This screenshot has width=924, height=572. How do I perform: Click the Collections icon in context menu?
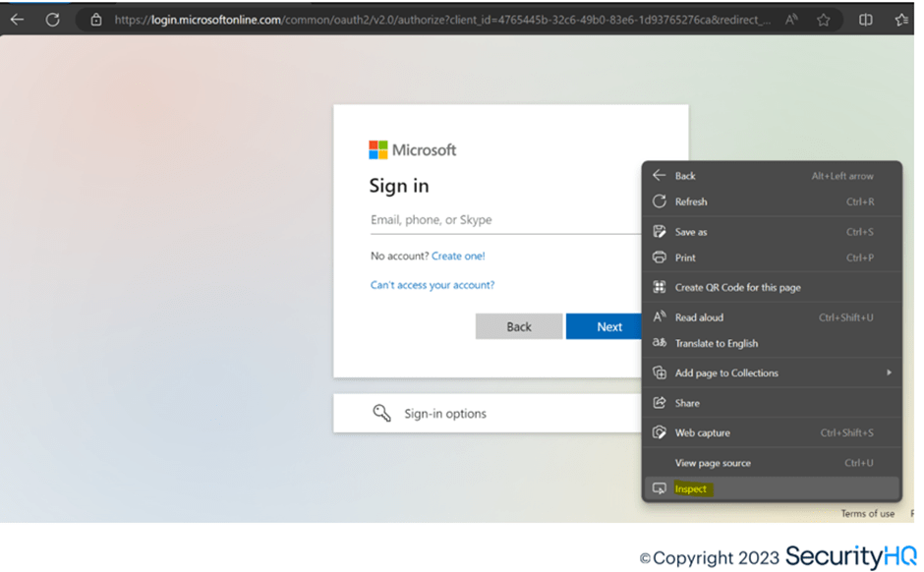pyautogui.click(x=660, y=372)
